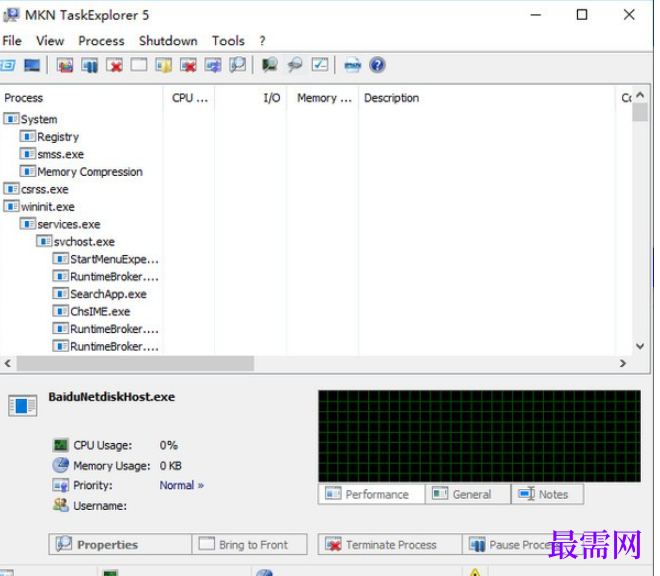Open the Shutdown menu
The width and height of the screenshot is (660, 576).
click(x=168, y=41)
